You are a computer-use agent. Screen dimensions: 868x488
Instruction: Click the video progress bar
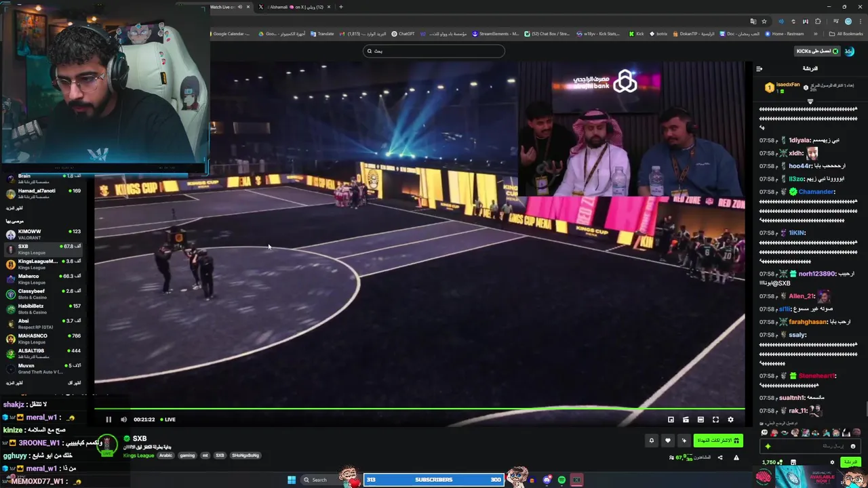[x=419, y=409]
